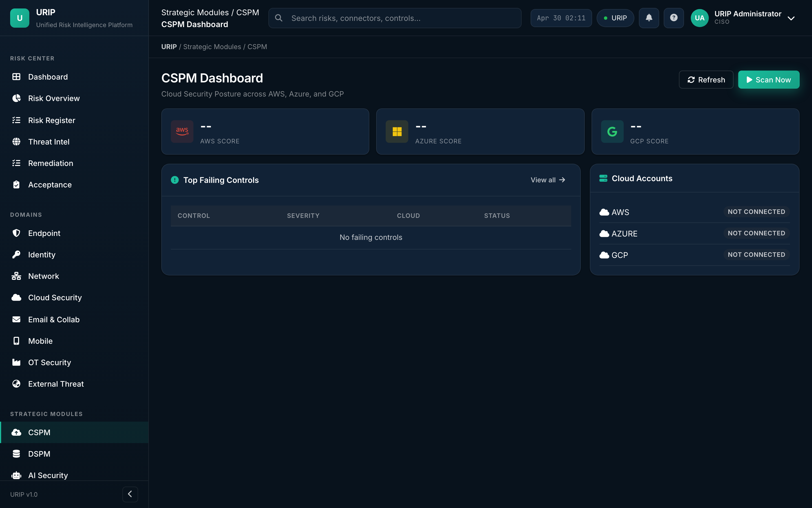Click the URIP green logo badge
812x508 pixels.
(20, 18)
